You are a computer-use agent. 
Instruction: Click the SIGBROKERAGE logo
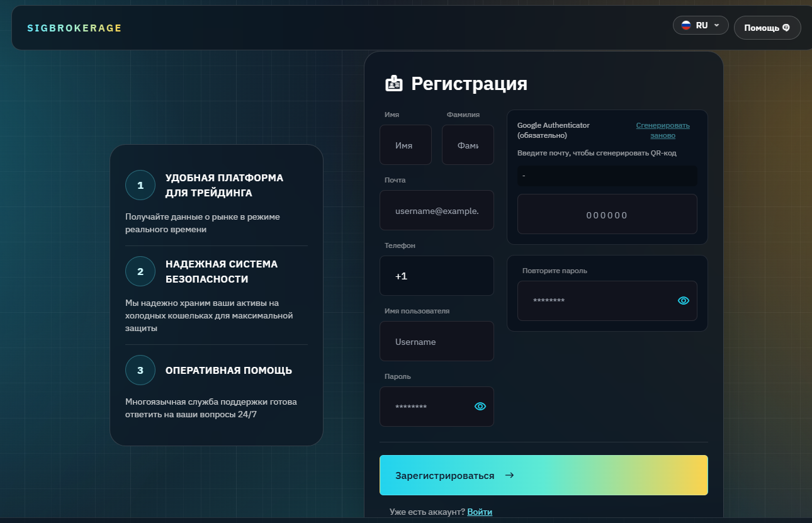click(74, 28)
